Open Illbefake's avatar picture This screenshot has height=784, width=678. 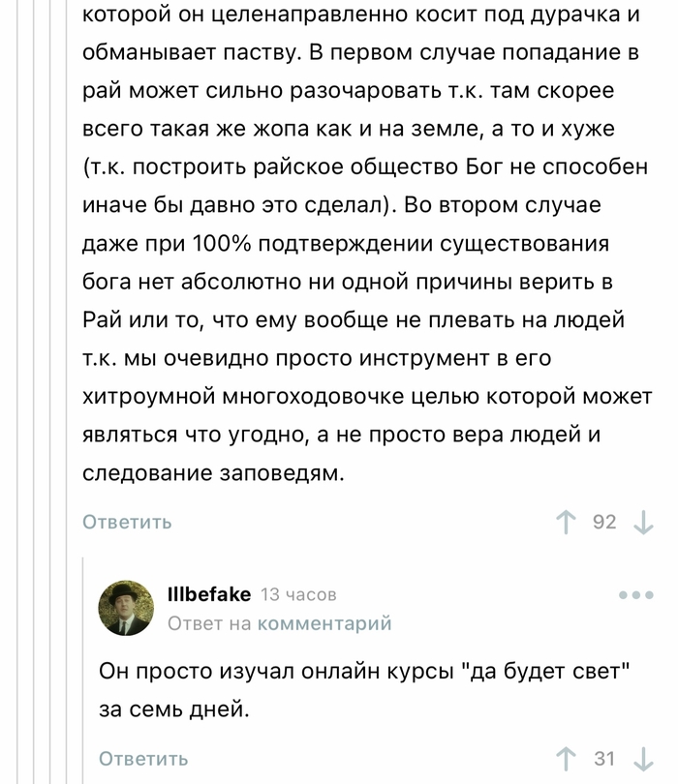pyautogui.click(x=126, y=608)
